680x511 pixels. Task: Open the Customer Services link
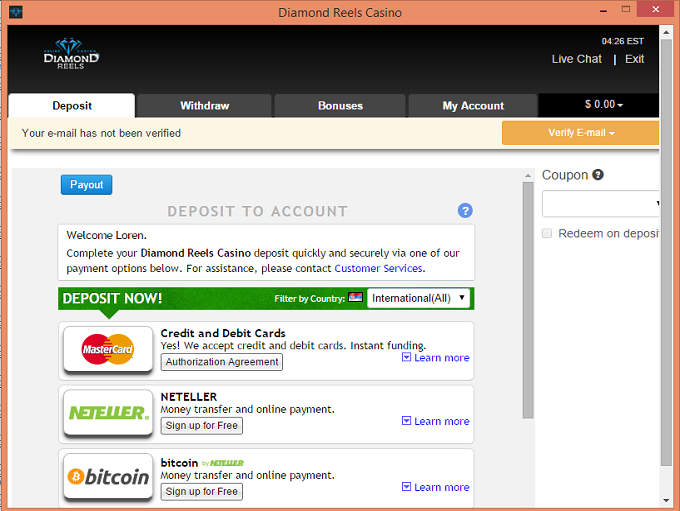coord(378,268)
